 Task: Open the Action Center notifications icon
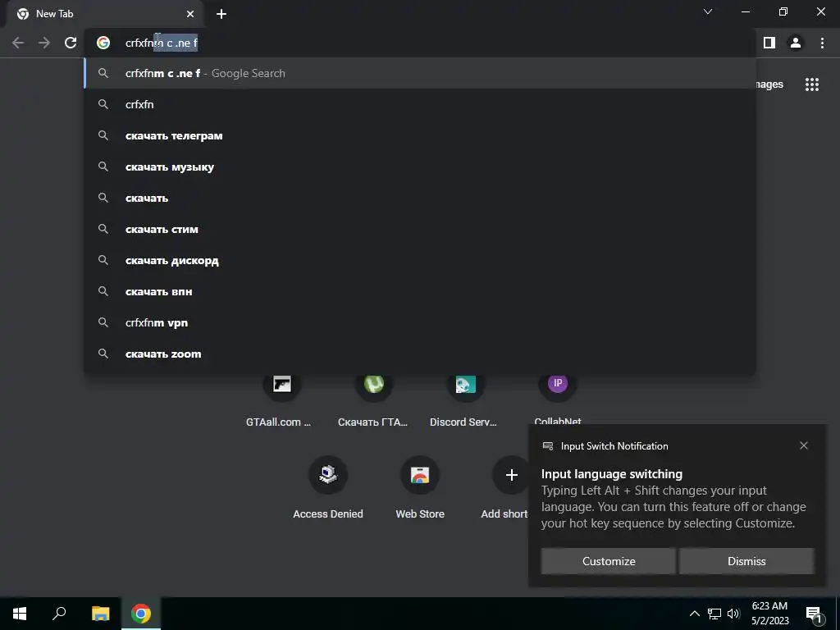click(x=815, y=614)
